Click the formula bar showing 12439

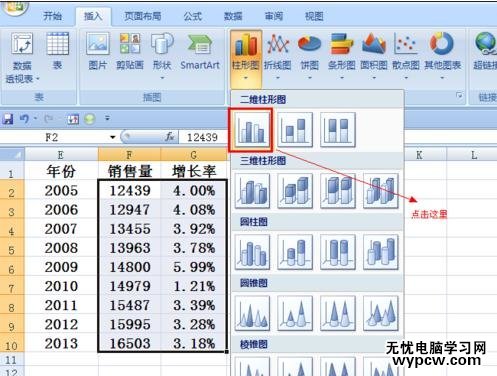(x=204, y=137)
